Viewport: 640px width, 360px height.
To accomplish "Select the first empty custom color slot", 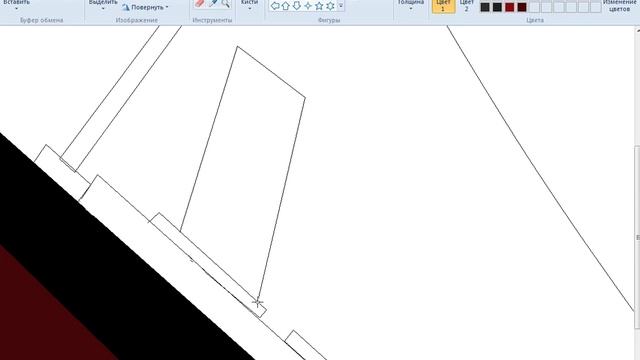I will 534,7.
